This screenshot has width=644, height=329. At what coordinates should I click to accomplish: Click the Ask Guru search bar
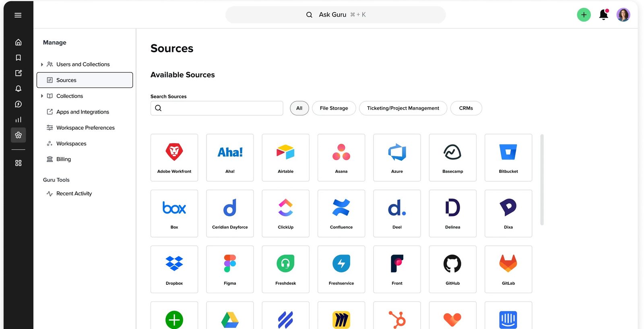(x=336, y=15)
